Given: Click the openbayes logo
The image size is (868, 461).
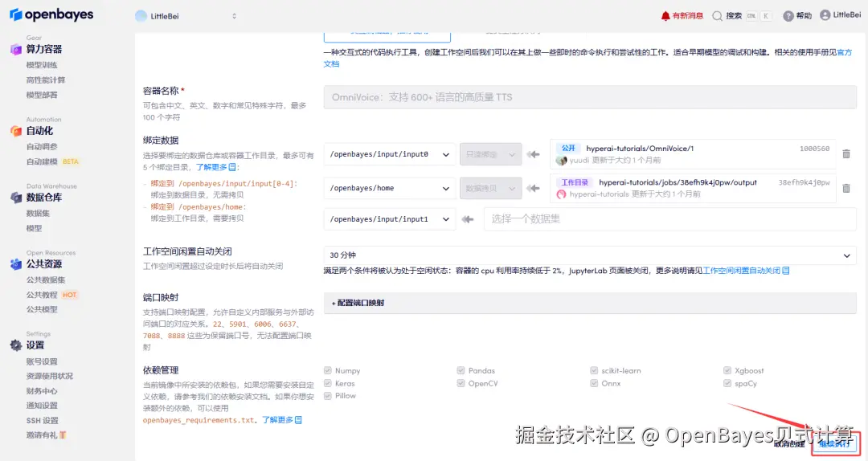Looking at the screenshot, I should tap(51, 15).
